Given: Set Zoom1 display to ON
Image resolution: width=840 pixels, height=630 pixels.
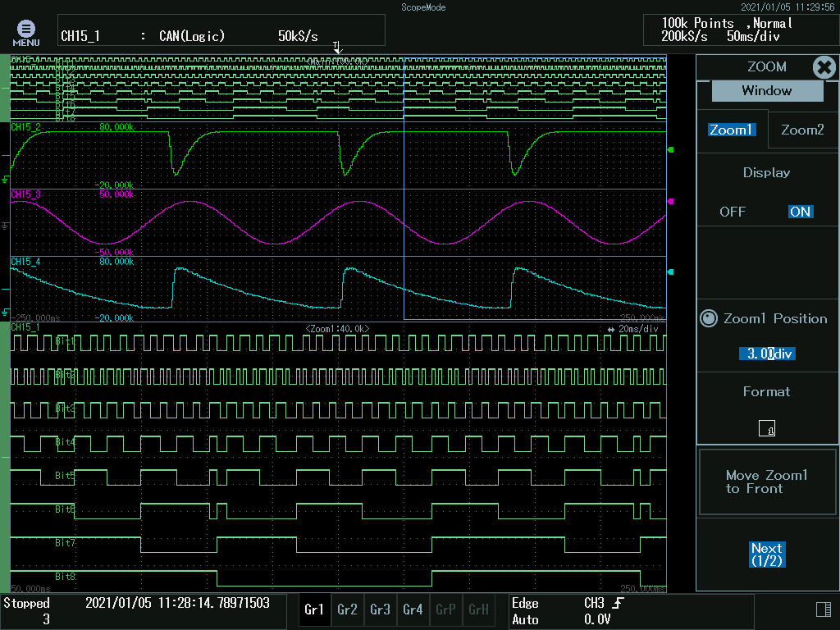Looking at the screenshot, I should [800, 212].
